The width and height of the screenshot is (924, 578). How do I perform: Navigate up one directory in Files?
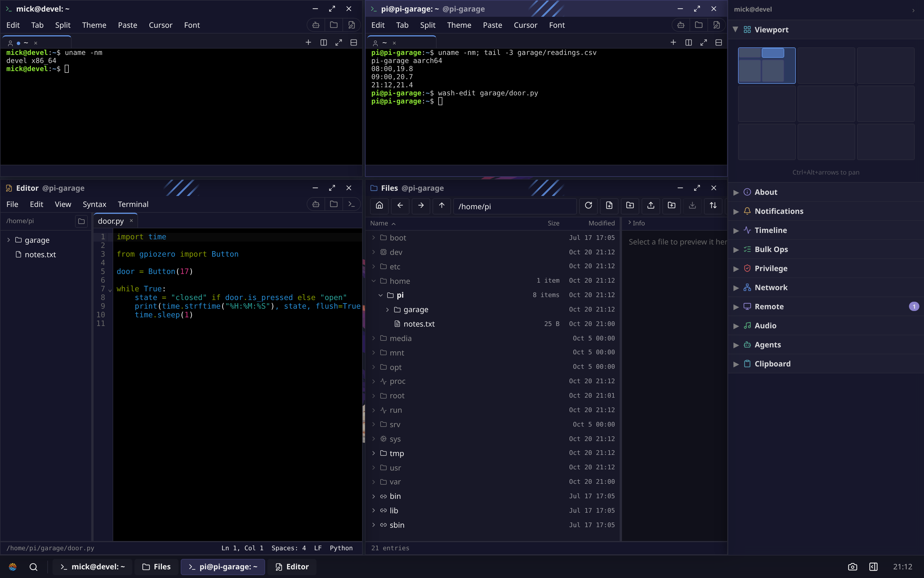pos(441,206)
